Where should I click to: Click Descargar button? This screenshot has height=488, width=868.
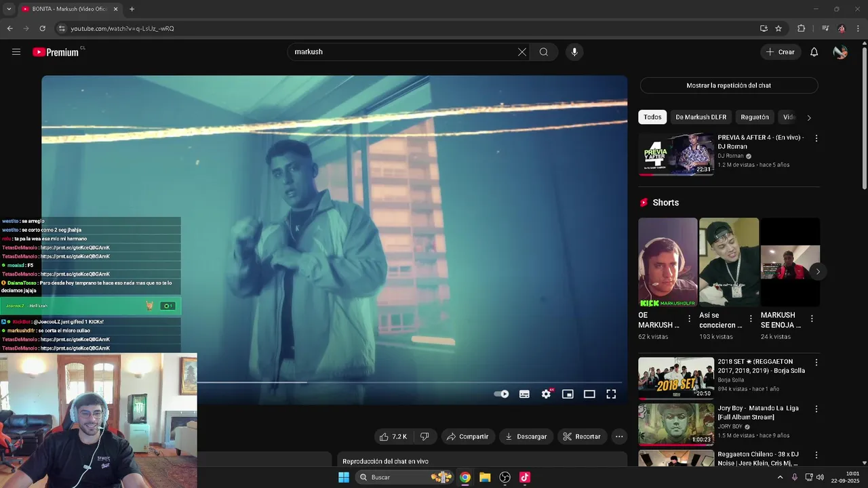tap(526, 436)
